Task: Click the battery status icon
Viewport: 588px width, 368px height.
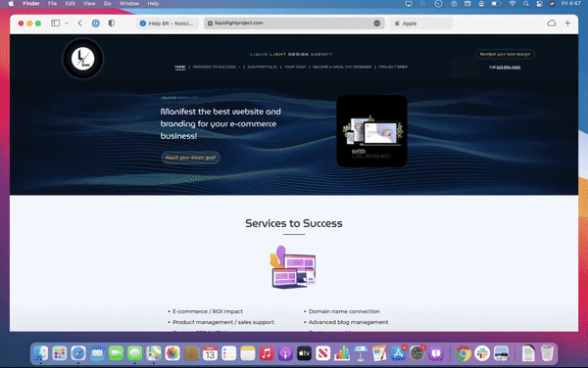Action: pyautogui.click(x=497, y=4)
